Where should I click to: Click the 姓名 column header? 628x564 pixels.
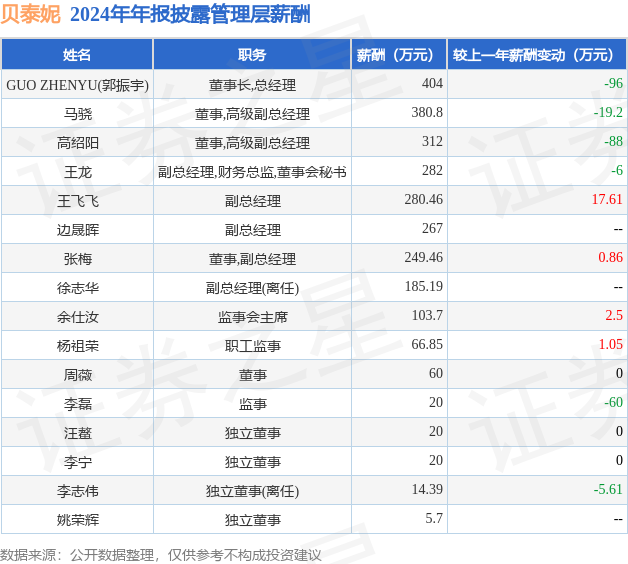(x=77, y=55)
